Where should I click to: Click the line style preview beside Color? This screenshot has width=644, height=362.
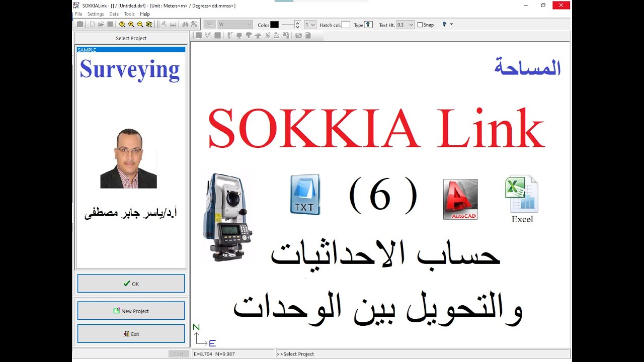pyautogui.click(x=287, y=25)
